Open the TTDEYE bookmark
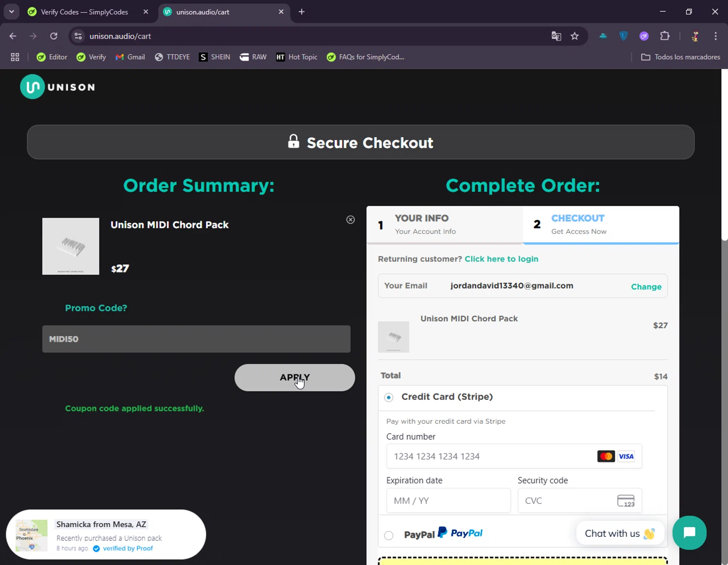The width and height of the screenshot is (728, 565). coord(172,57)
